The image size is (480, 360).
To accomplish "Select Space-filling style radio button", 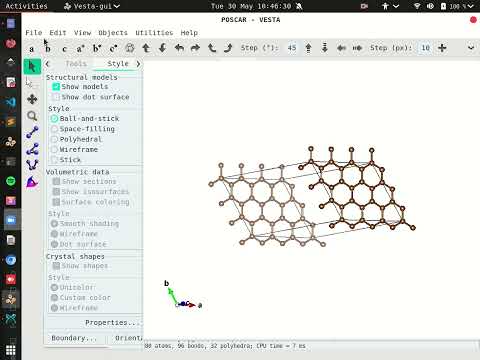I will point(54,129).
